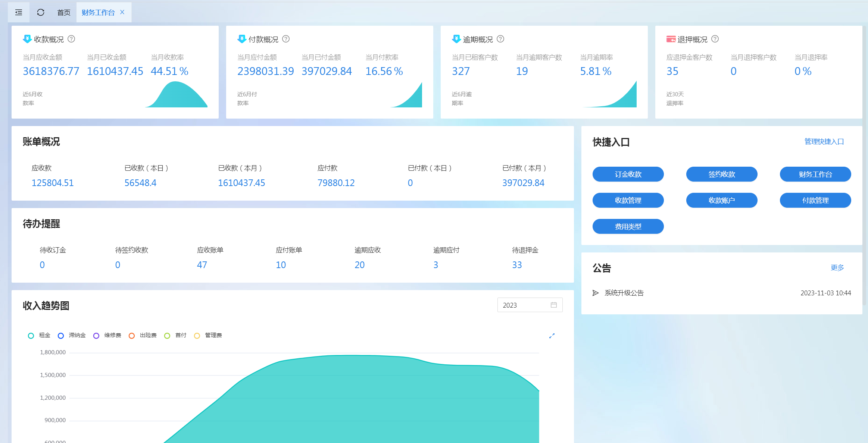Click help icon beside 退押概况
This screenshot has width=868, height=443.
(x=715, y=39)
